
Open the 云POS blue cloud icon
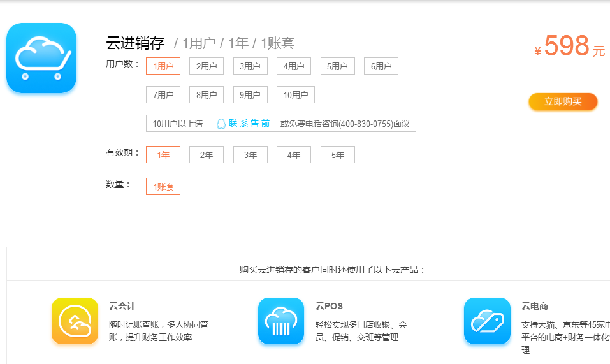tap(281, 321)
